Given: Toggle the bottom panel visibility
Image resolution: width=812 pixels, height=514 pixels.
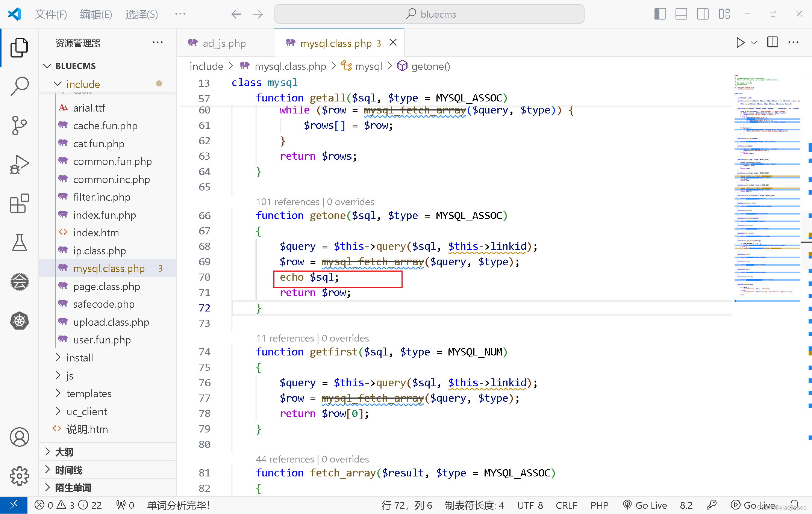Looking at the screenshot, I should pos(682,14).
